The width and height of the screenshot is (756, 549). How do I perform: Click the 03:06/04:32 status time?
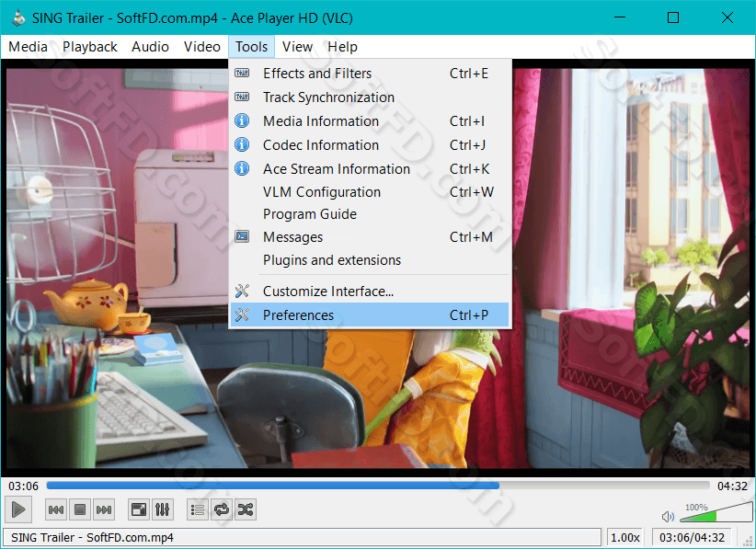coord(692,537)
